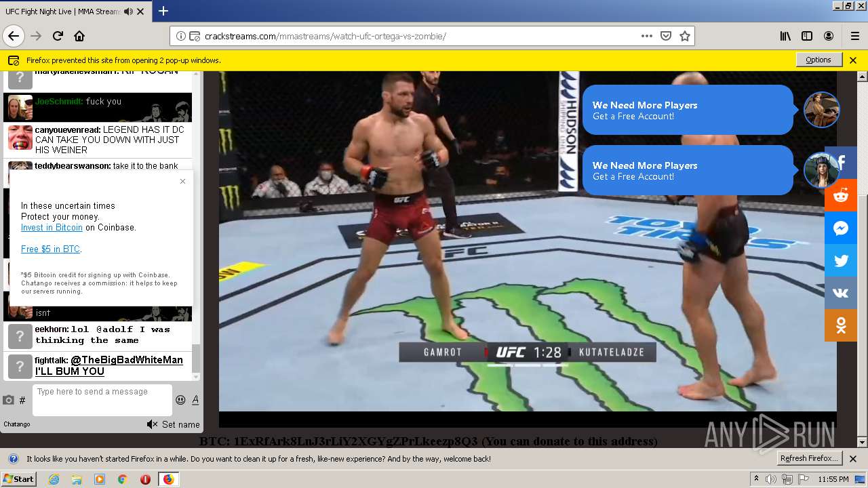Open the network status tray icon
This screenshot has width=868, height=488.
(787, 479)
